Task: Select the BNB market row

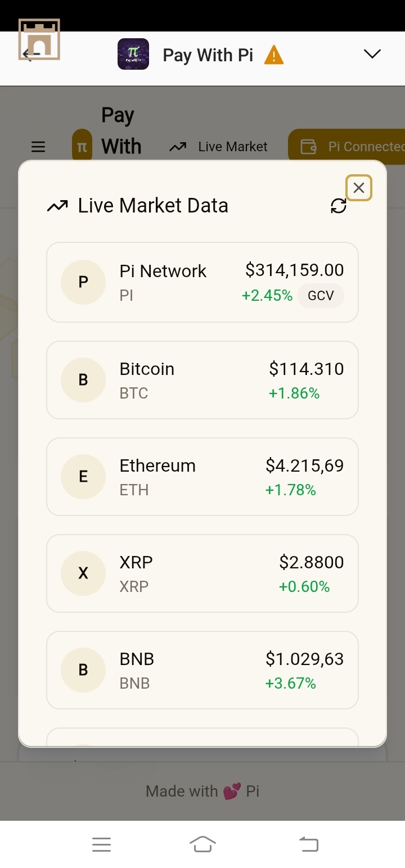Action: (202, 670)
